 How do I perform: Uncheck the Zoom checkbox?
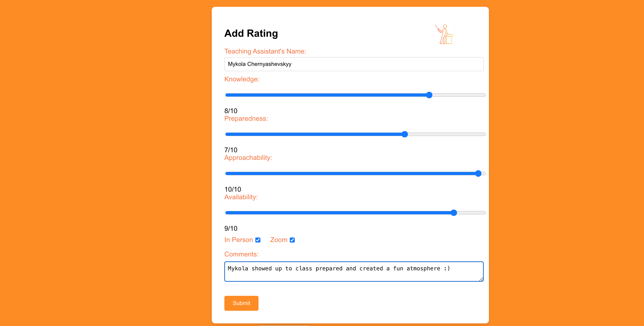point(292,240)
